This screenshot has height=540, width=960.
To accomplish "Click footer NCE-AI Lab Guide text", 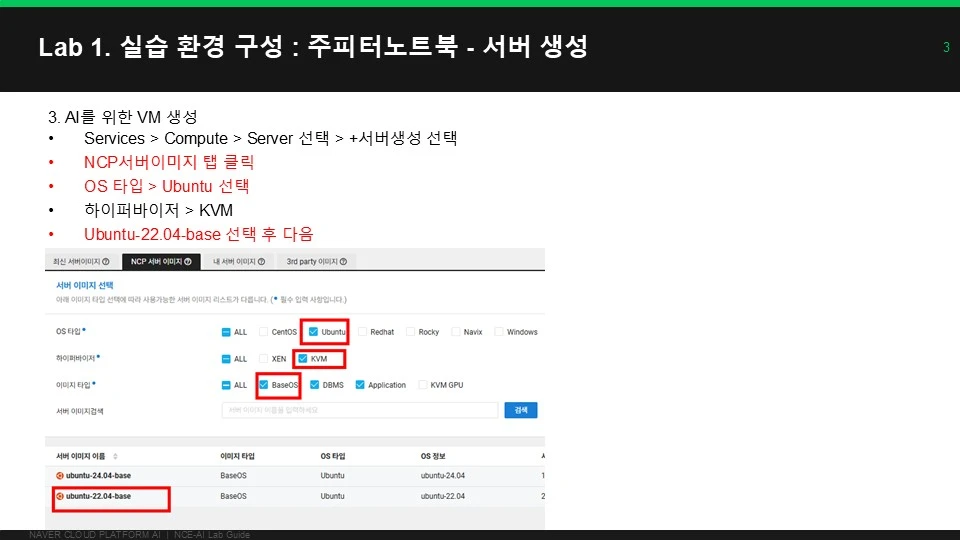I will pos(212,534).
